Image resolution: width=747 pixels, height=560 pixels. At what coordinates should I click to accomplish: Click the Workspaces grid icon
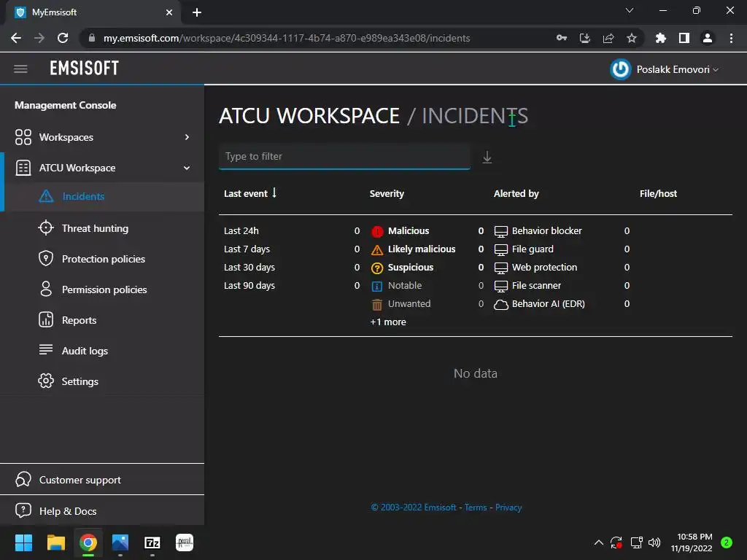23,137
